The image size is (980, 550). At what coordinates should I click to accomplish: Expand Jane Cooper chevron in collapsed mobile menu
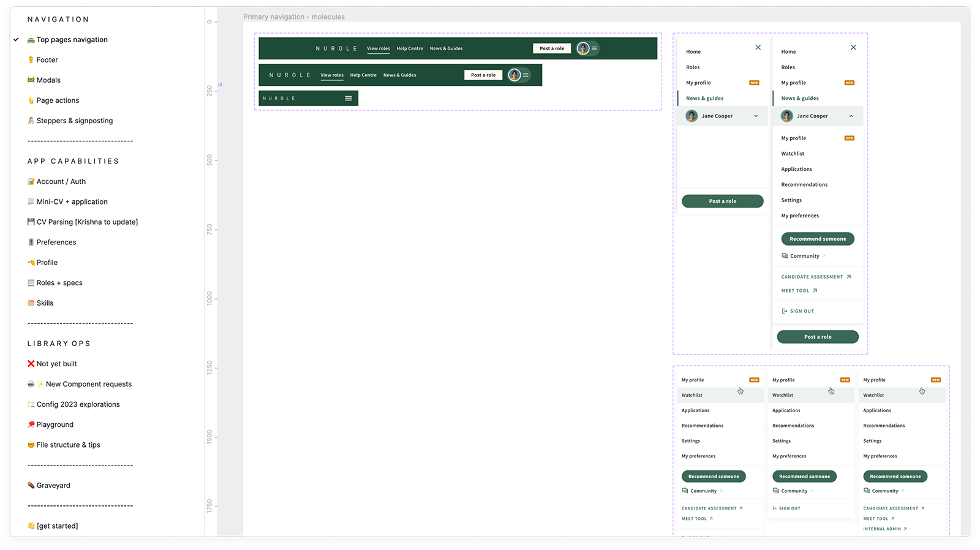756,116
